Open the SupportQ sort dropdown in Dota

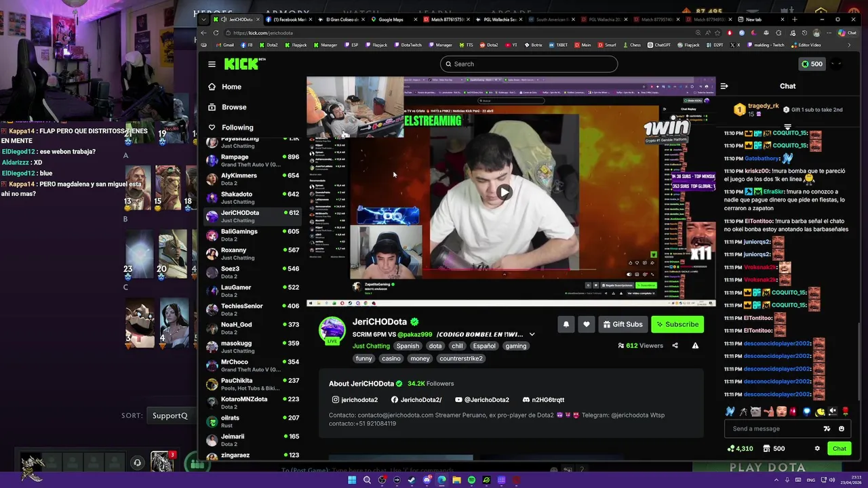coord(170,415)
